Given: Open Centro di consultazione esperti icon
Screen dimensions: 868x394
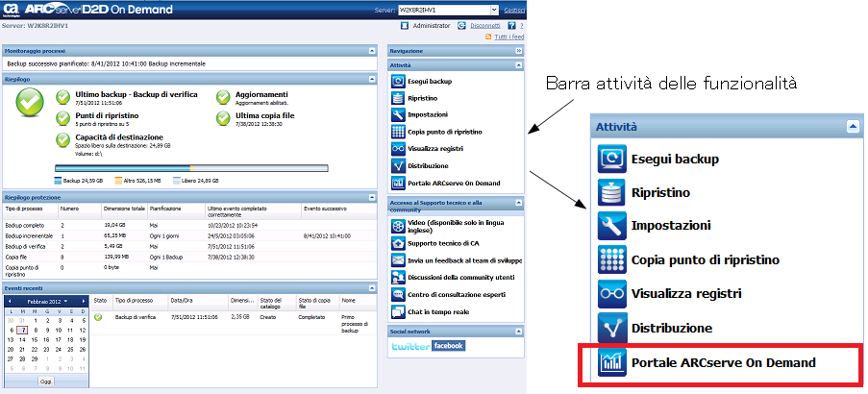Looking at the screenshot, I should pos(398,294).
